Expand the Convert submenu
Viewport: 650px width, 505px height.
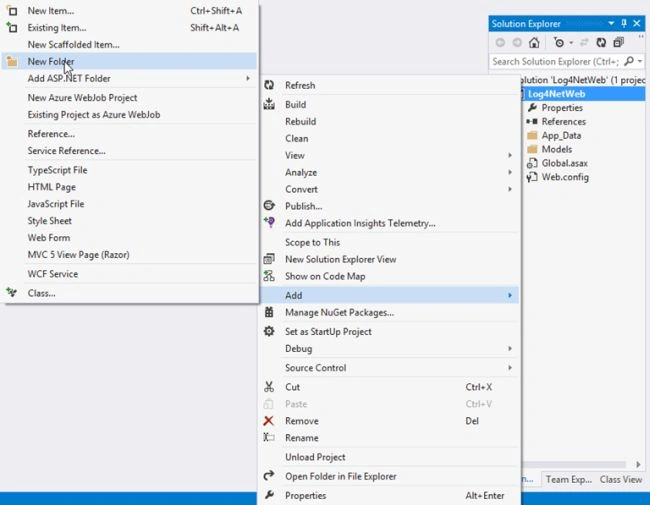click(390, 189)
